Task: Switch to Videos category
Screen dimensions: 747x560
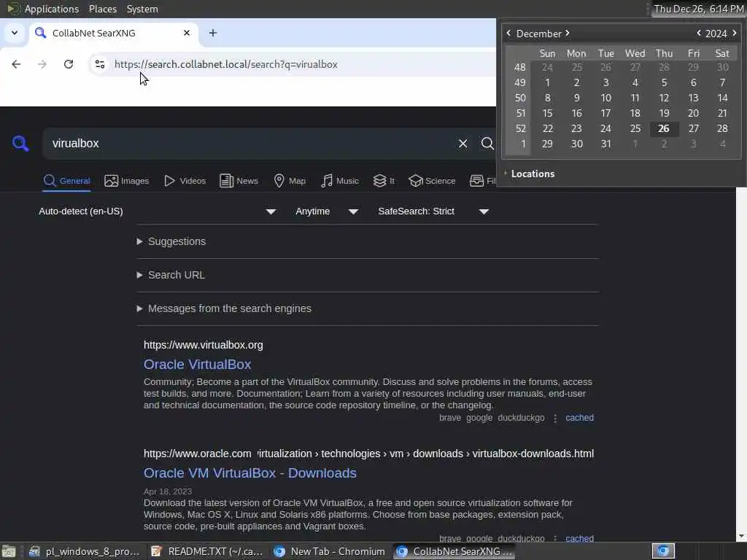Action: [185, 181]
